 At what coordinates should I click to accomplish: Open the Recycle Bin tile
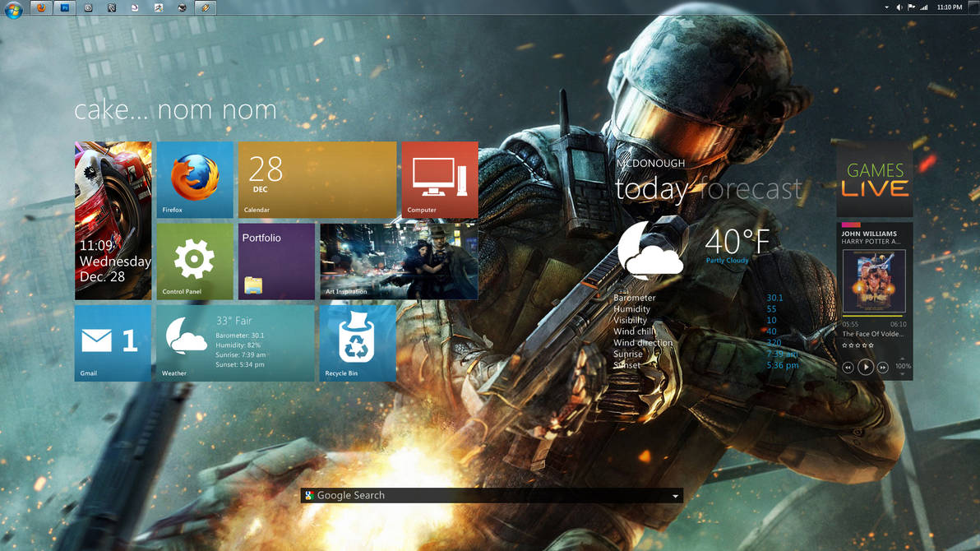[358, 341]
